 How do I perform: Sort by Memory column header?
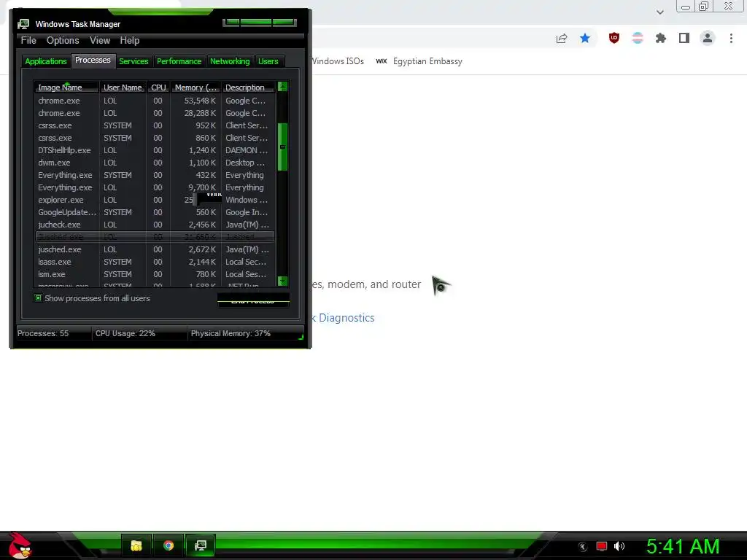(x=196, y=87)
